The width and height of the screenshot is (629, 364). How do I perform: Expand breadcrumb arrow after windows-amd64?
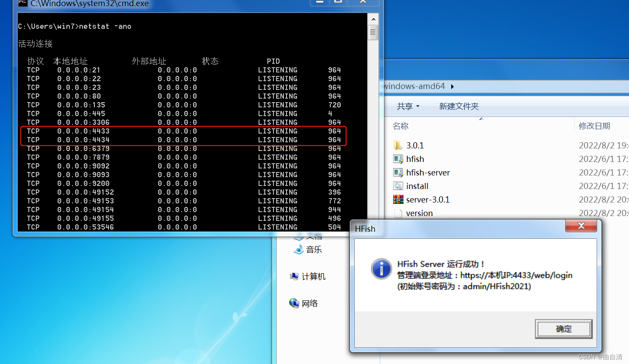click(452, 86)
